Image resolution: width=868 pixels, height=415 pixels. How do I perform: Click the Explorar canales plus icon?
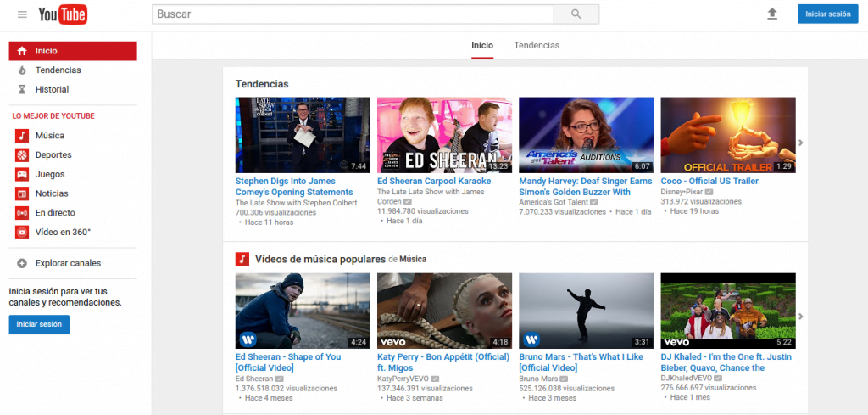click(22, 264)
